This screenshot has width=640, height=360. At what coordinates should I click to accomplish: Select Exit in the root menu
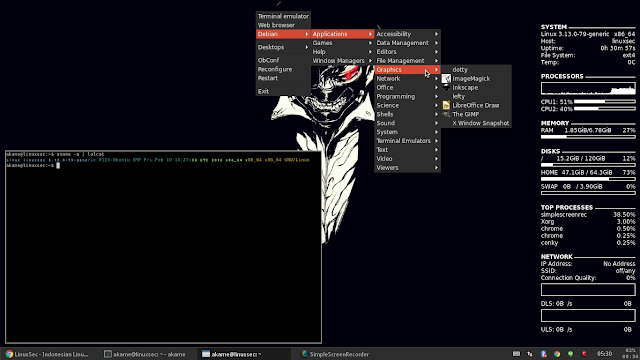pos(283,91)
